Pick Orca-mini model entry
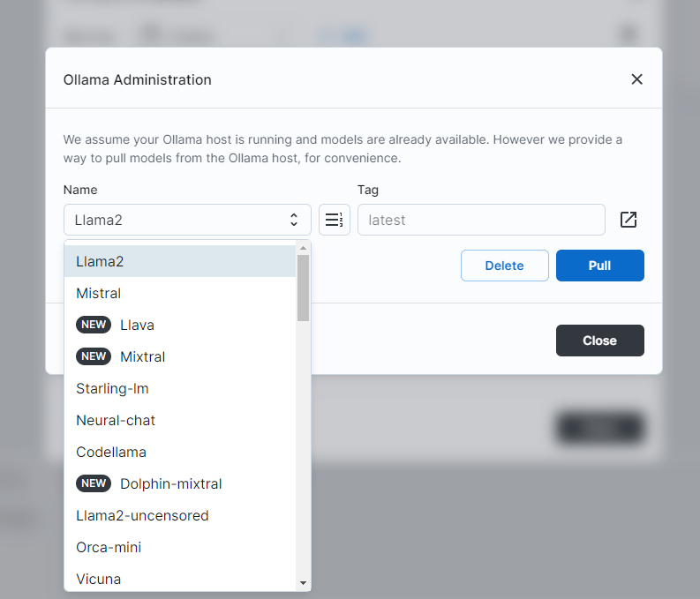This screenshot has width=700, height=599. point(180,547)
